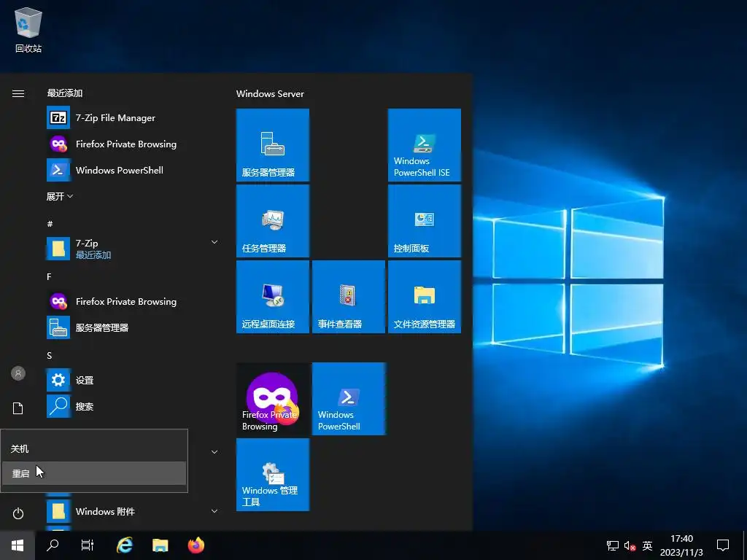
Task: Open the Documents icon in Start sidebar
Action: click(x=18, y=408)
